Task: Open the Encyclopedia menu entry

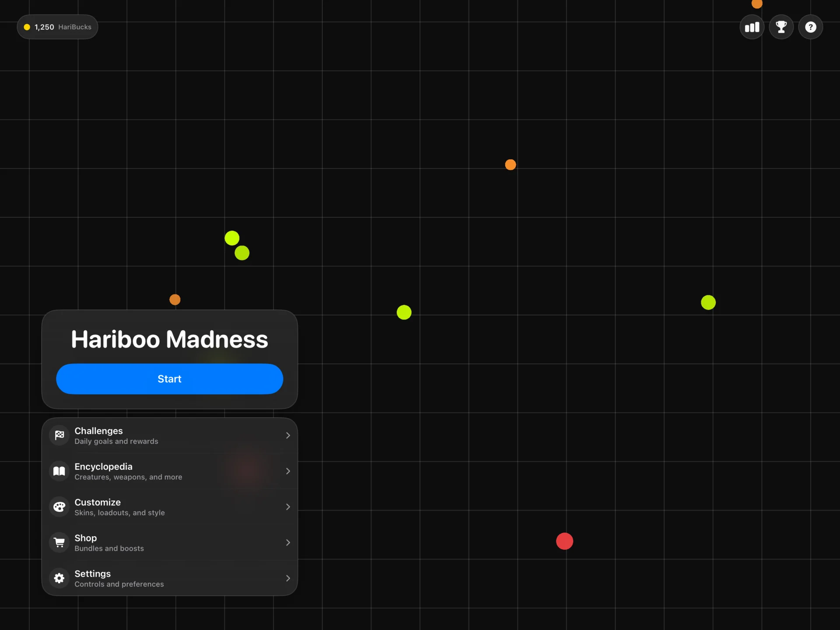Action: point(169,471)
